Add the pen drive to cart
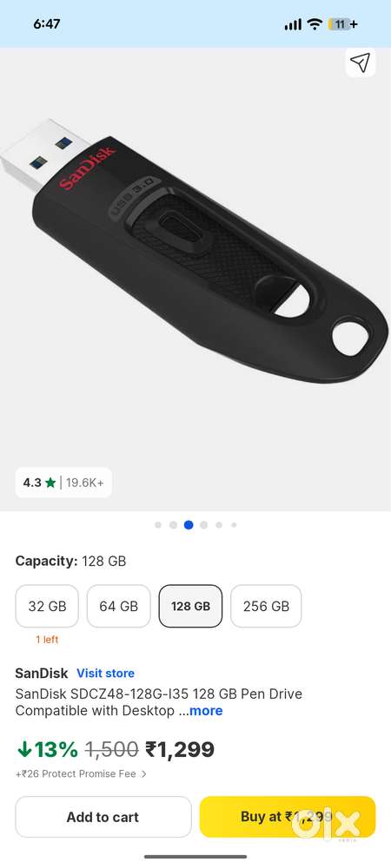The width and height of the screenshot is (391, 868). [x=103, y=817]
